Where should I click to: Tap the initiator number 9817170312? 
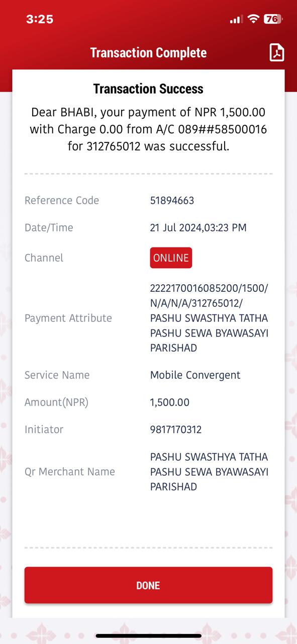point(175,430)
